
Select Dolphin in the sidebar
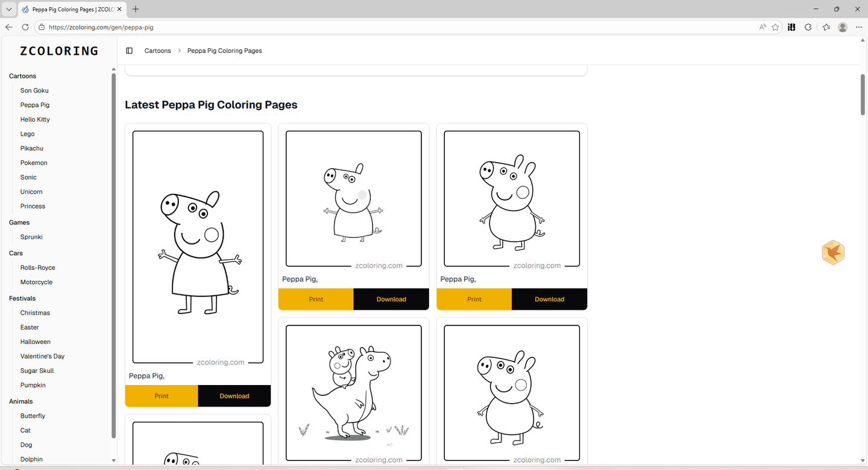point(31,459)
